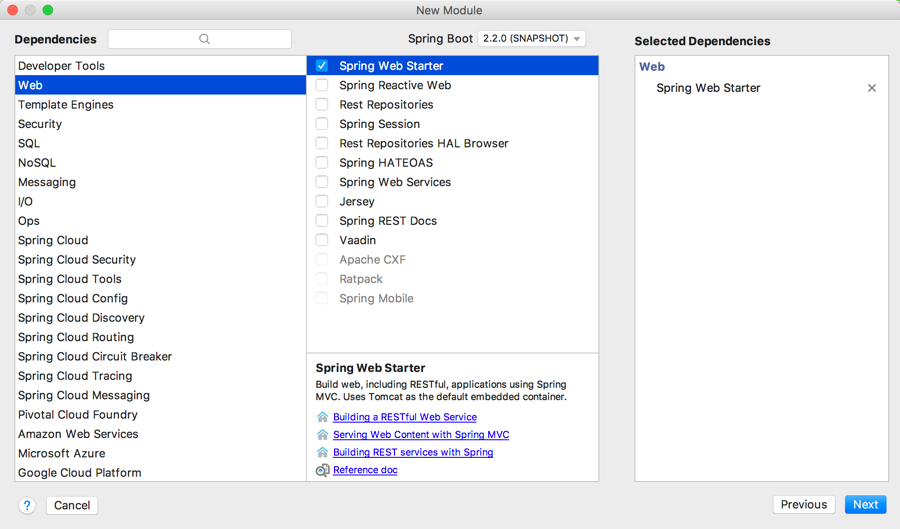Click the search magnifier icon

pos(204,39)
